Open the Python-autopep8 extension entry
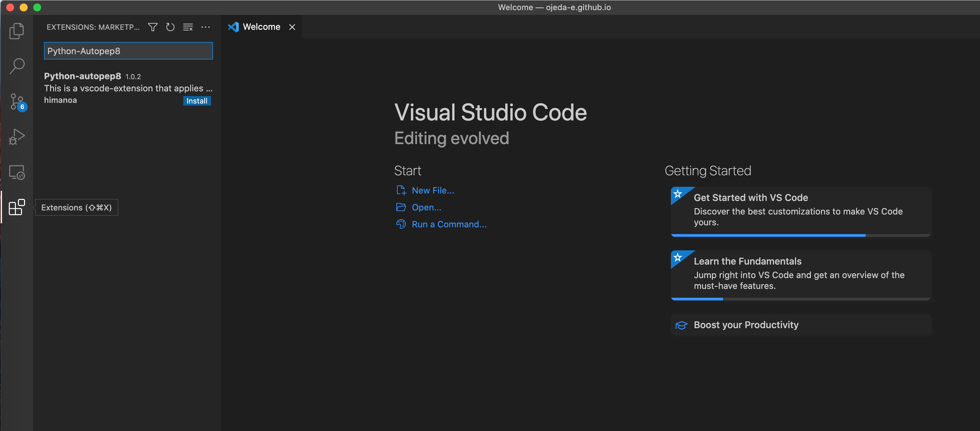980x431 pixels. click(x=127, y=88)
